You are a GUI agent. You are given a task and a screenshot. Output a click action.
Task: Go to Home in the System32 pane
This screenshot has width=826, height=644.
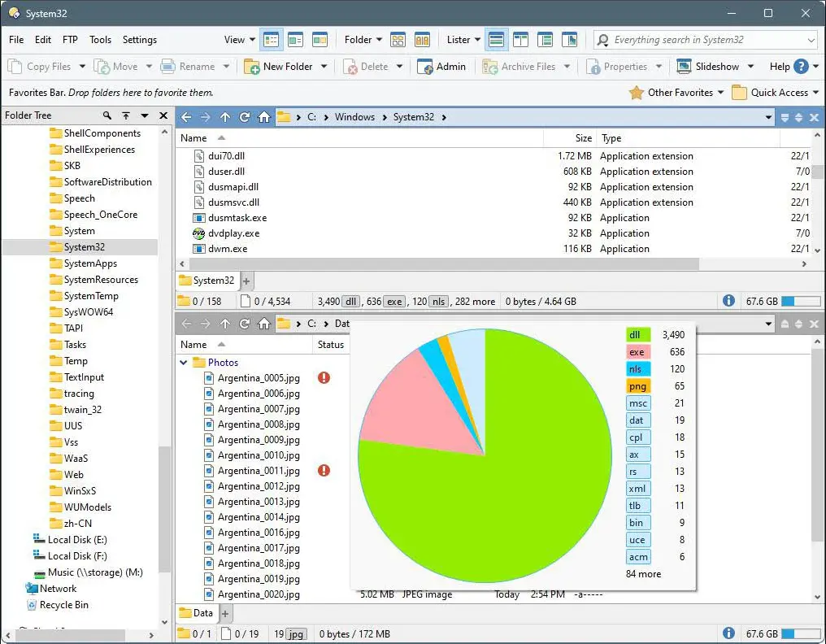click(x=264, y=117)
